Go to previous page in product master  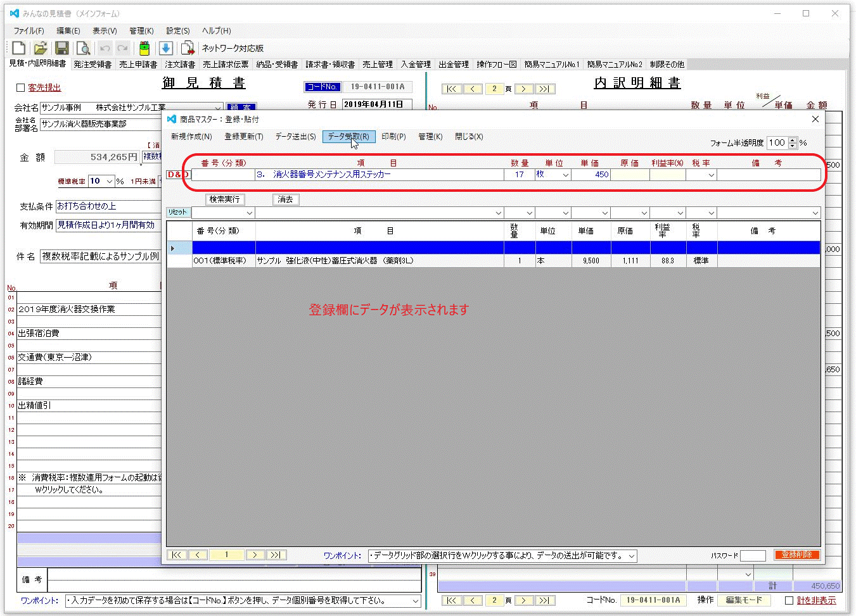click(x=198, y=555)
